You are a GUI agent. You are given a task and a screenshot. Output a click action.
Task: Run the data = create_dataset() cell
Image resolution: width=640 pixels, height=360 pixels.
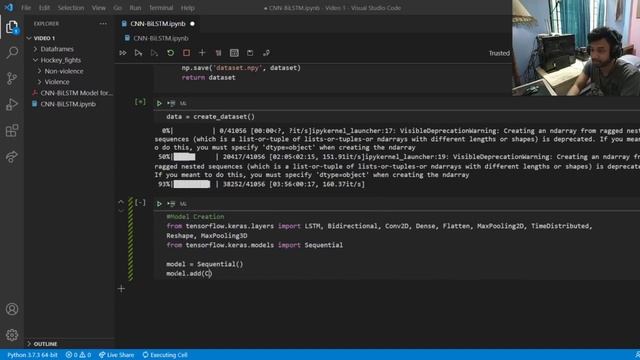tap(159, 104)
